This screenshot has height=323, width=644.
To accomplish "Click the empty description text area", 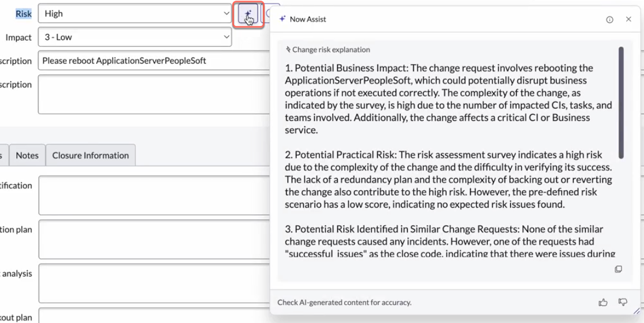I will pyautogui.click(x=154, y=94).
